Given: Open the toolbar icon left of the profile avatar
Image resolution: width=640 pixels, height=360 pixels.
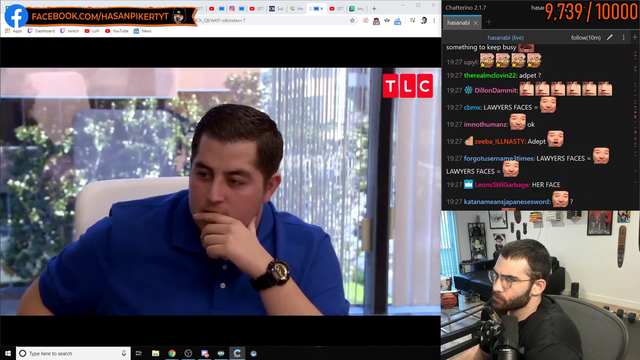Looking at the screenshot, I should click(x=413, y=20).
